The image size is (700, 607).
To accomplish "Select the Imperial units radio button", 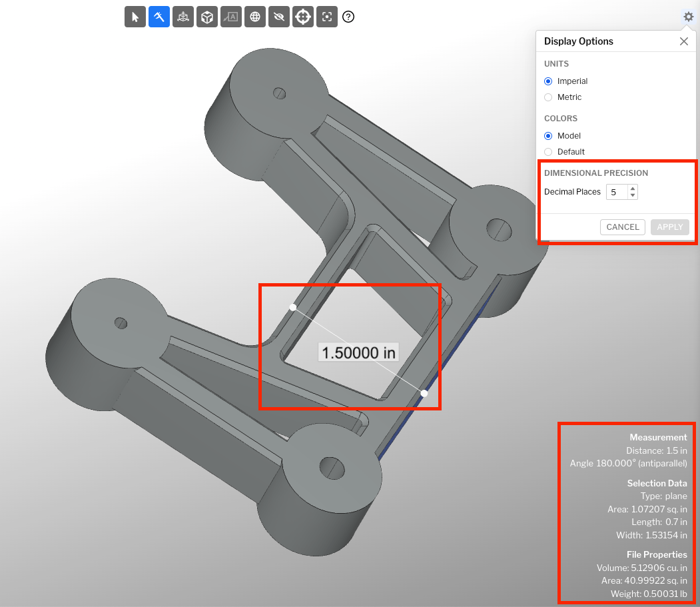I will point(547,81).
